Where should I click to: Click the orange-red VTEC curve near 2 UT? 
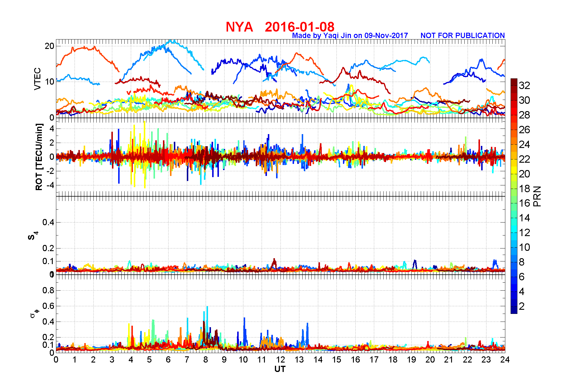[x=94, y=47]
